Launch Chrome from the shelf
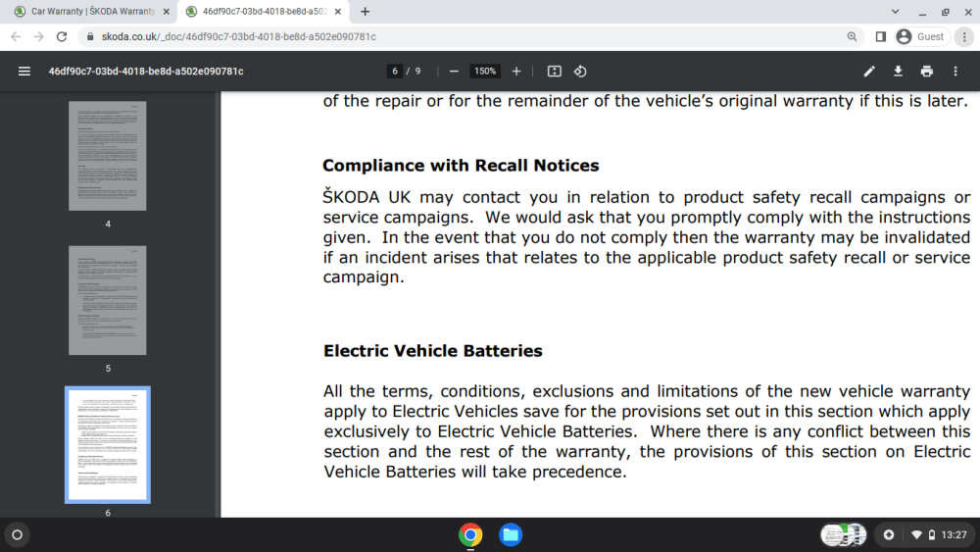Screen dimensions: 980x552 tap(470, 534)
